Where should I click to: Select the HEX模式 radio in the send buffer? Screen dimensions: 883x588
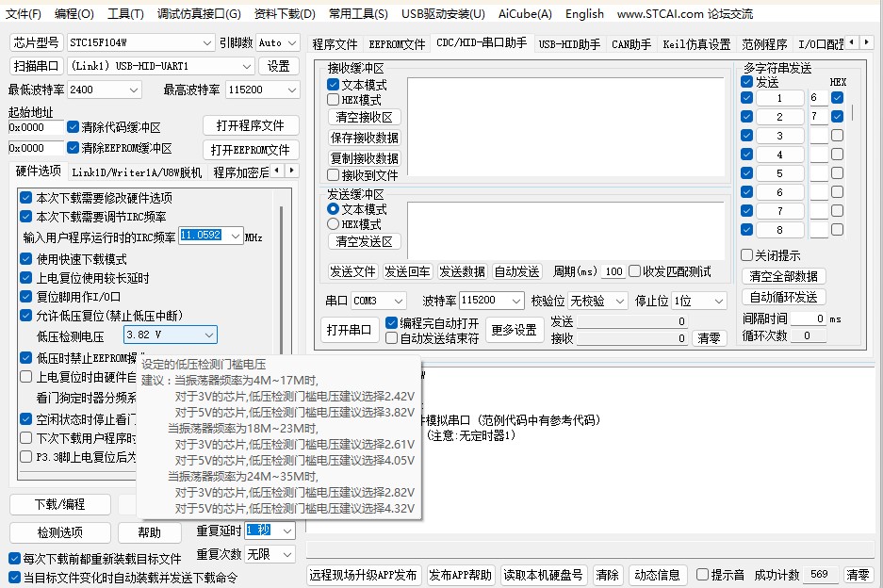[x=335, y=223]
